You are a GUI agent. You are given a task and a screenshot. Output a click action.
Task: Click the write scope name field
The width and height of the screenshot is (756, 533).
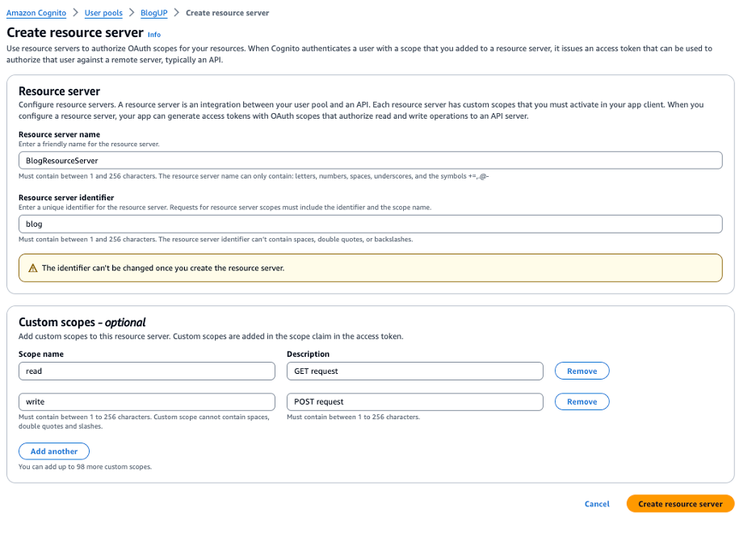(146, 401)
